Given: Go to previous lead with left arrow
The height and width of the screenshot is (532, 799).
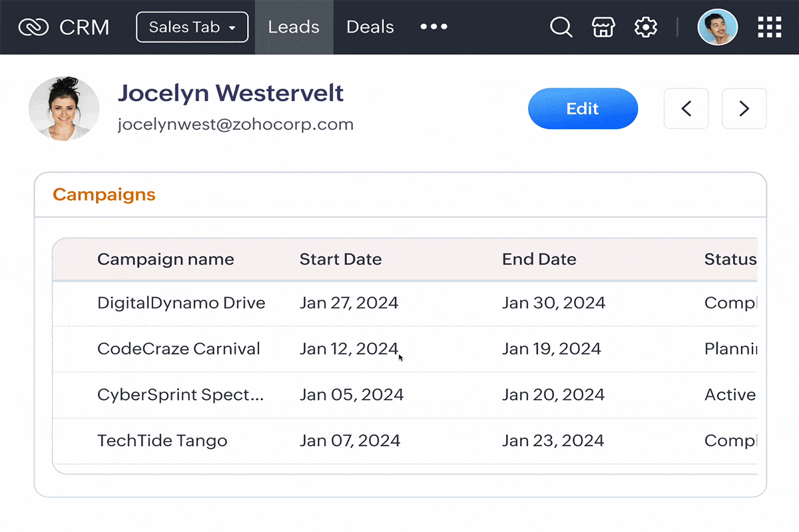Looking at the screenshot, I should pyautogui.click(x=686, y=109).
